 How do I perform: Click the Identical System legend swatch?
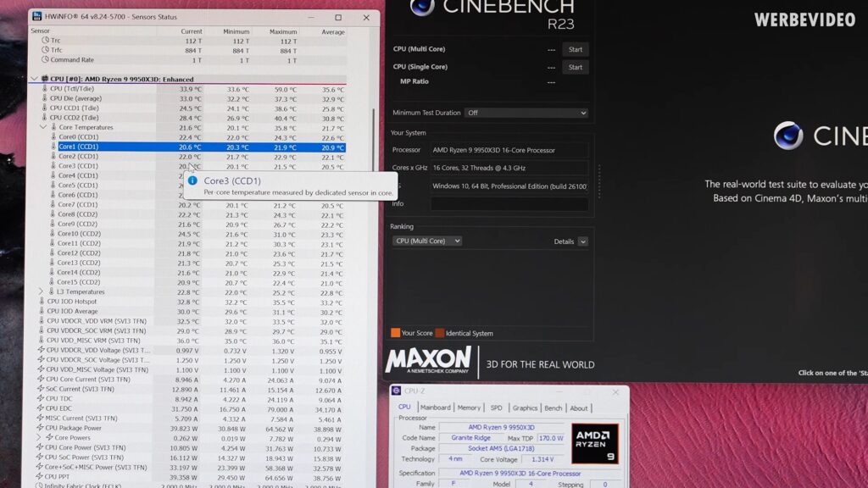(440, 332)
